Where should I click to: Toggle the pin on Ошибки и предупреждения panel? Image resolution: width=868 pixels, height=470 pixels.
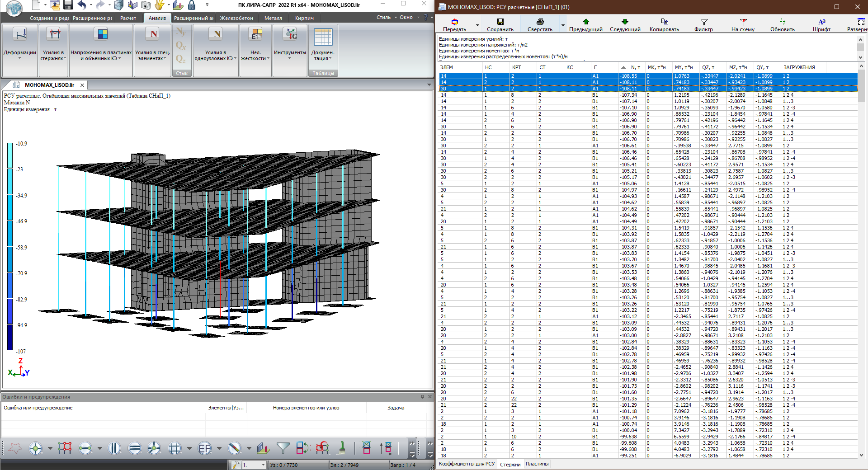coord(422,397)
